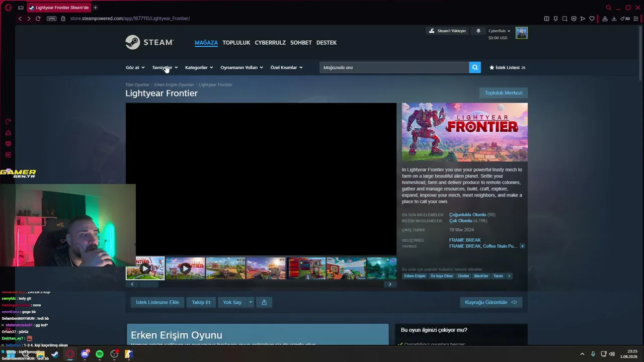The height and width of the screenshot is (362, 644).
Task: Open Spotify from the taskbar
Action: (100, 354)
